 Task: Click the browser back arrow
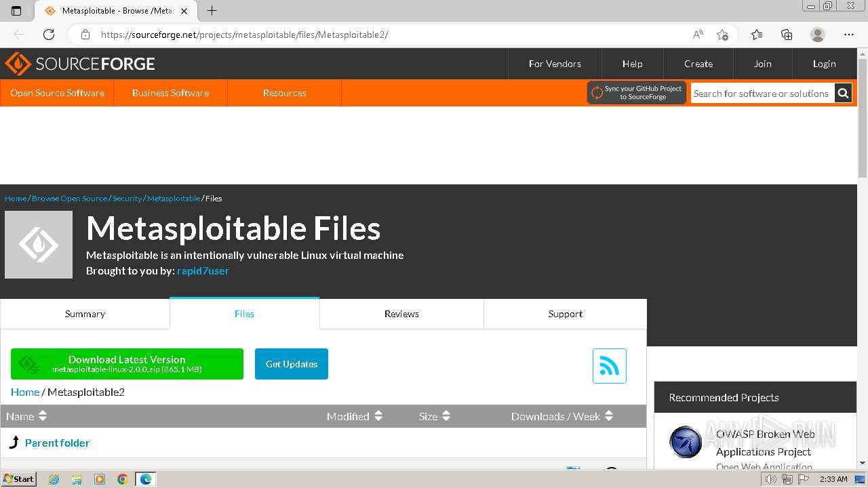pos(19,35)
